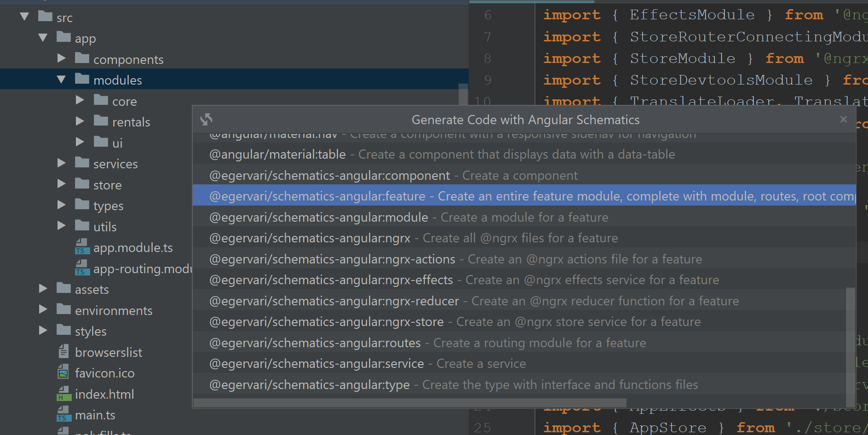The width and height of the screenshot is (868, 435).
Task: Click the modules folder icon
Action: point(82,79)
